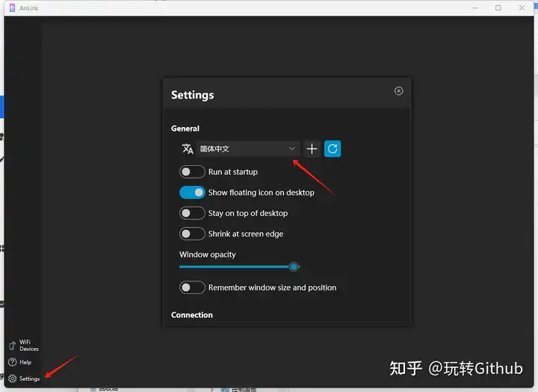Click the WiFi Devices phone icon

[11, 346]
